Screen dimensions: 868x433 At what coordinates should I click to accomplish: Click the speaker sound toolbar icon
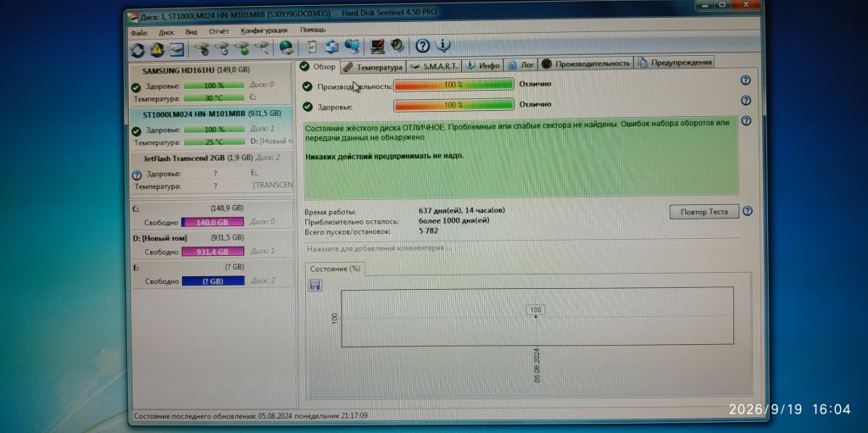[x=398, y=46]
